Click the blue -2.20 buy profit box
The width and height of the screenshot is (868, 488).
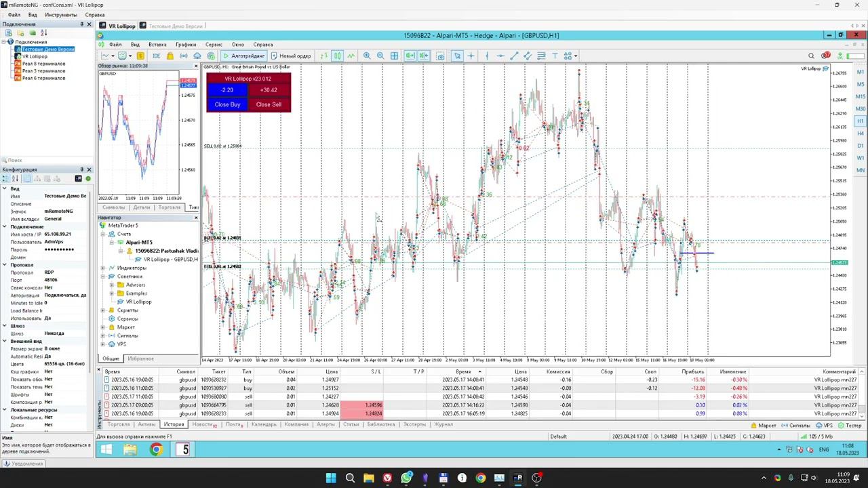pos(227,90)
